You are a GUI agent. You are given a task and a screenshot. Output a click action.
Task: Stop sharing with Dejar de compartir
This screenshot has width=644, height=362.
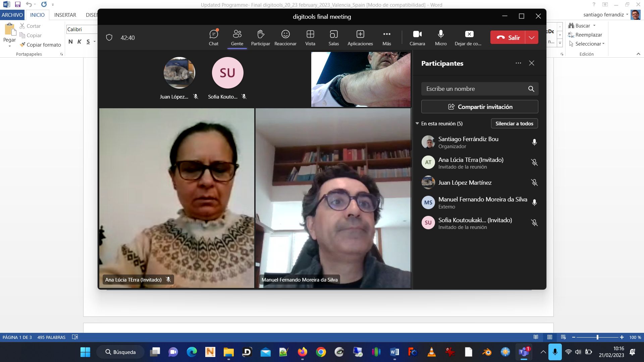tap(469, 37)
